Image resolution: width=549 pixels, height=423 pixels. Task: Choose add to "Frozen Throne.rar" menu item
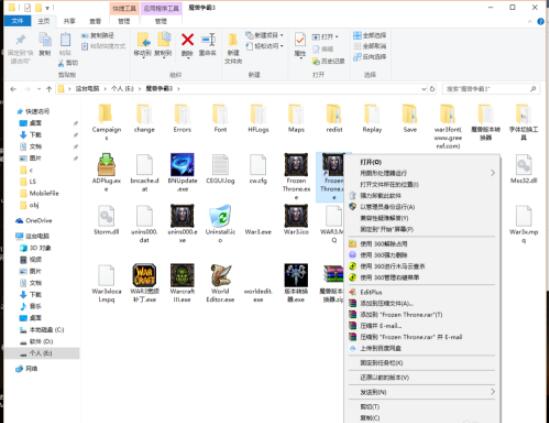pos(422,314)
